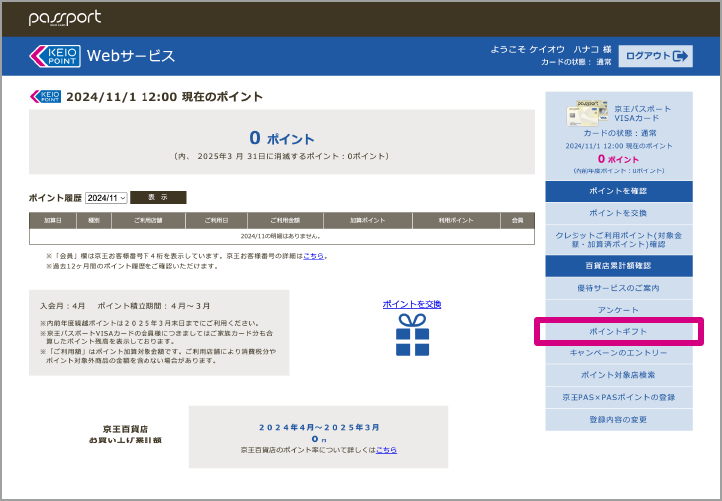
Task: Go to 優待サービスのご案内 in the sidebar
Action: click(618, 288)
